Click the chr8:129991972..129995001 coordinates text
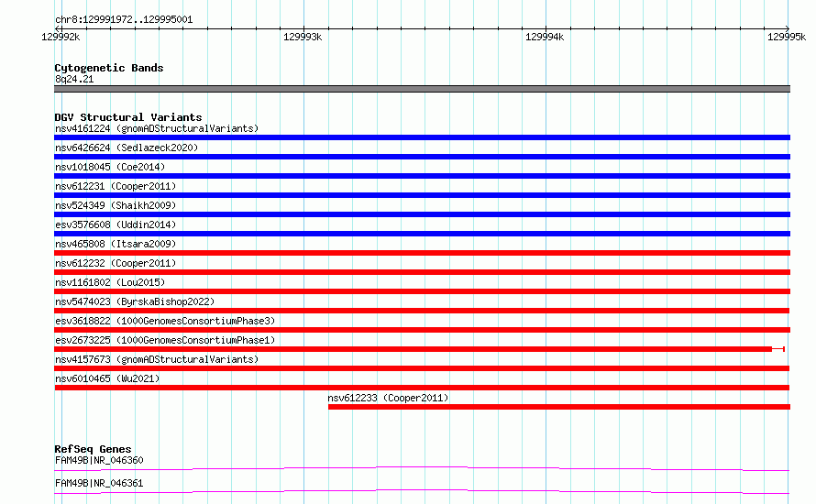Screen dimensions: 816x504 point(124,19)
